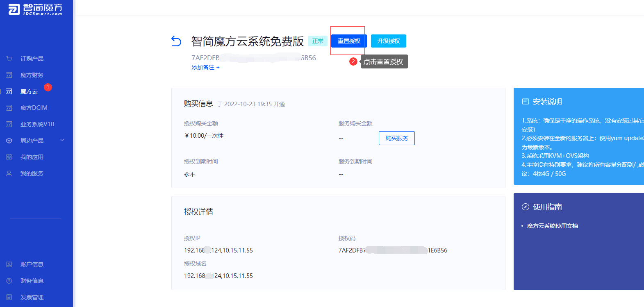Viewport: 644px width, 307px height.
Task: Click the cube icon beside 周边产品
Action: click(x=9, y=141)
